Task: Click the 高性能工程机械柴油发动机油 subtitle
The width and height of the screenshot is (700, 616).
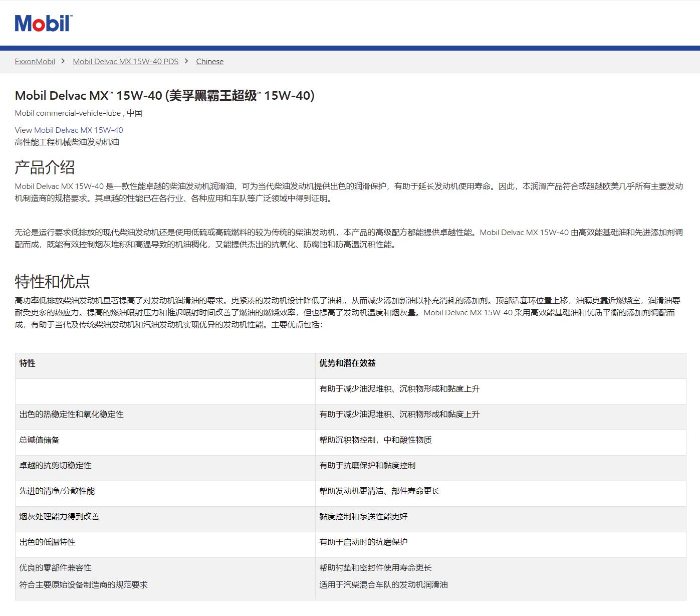Action: click(x=67, y=142)
